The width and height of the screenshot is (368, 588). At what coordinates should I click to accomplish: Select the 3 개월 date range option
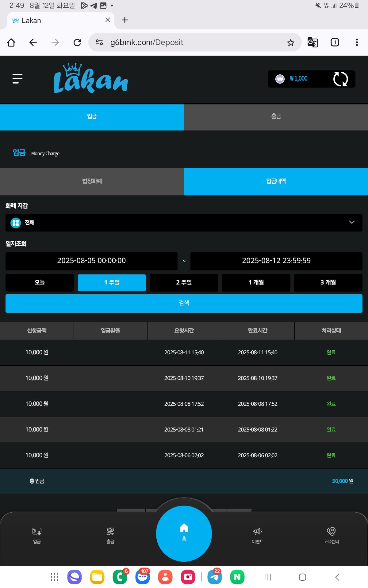pos(328,282)
